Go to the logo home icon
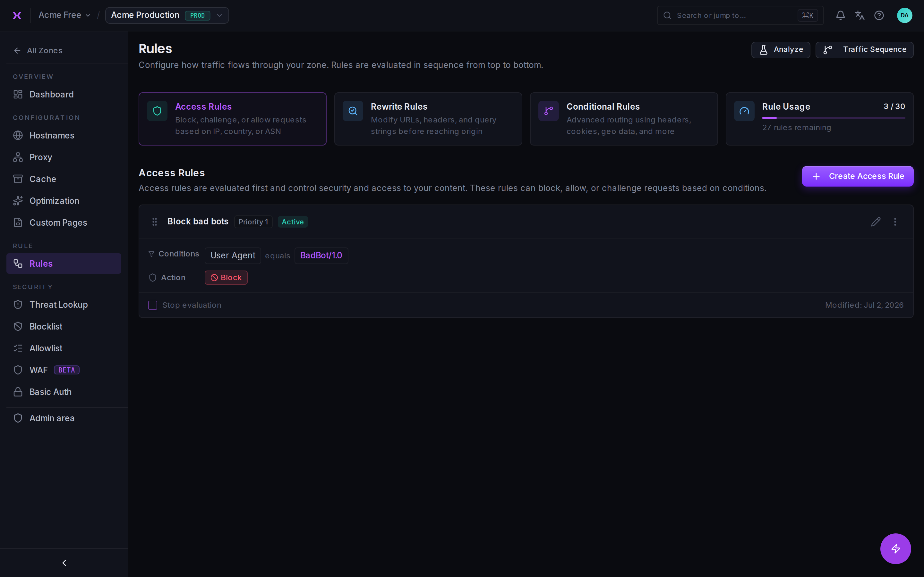Image resolution: width=924 pixels, height=577 pixels. click(17, 15)
